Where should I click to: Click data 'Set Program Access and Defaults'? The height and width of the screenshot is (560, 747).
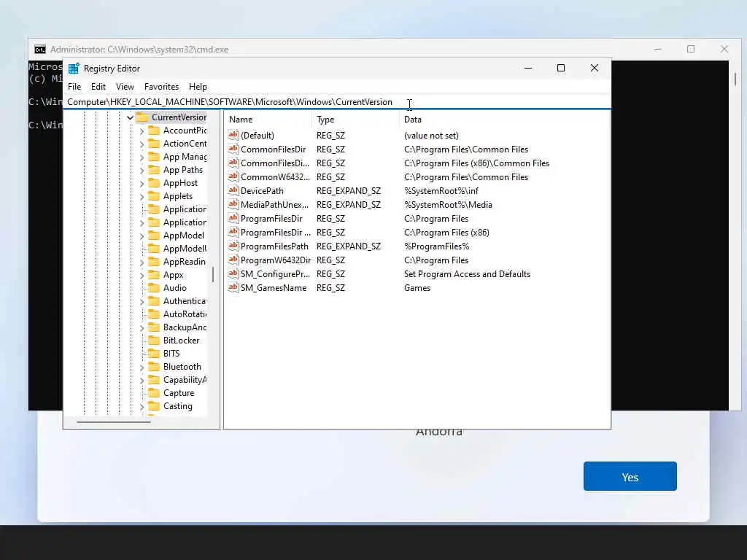click(467, 274)
